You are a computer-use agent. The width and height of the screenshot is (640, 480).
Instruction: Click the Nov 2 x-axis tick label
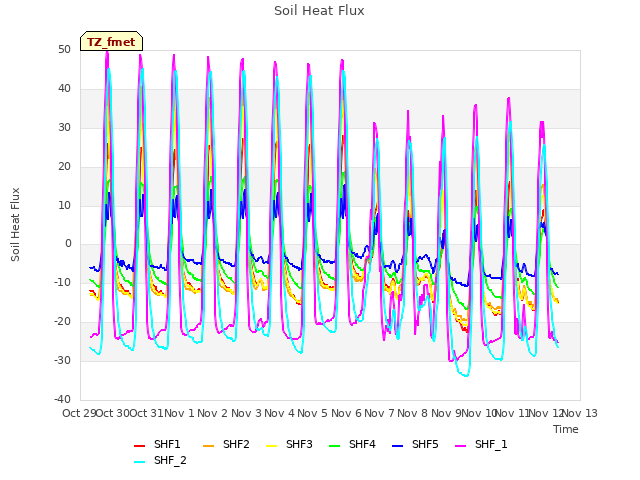click(x=213, y=413)
